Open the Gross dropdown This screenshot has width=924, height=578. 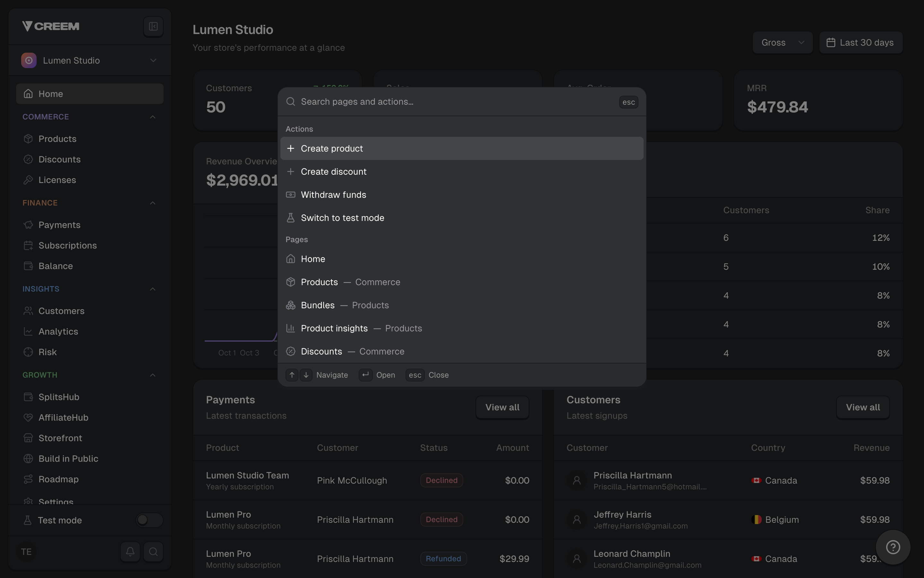click(782, 42)
